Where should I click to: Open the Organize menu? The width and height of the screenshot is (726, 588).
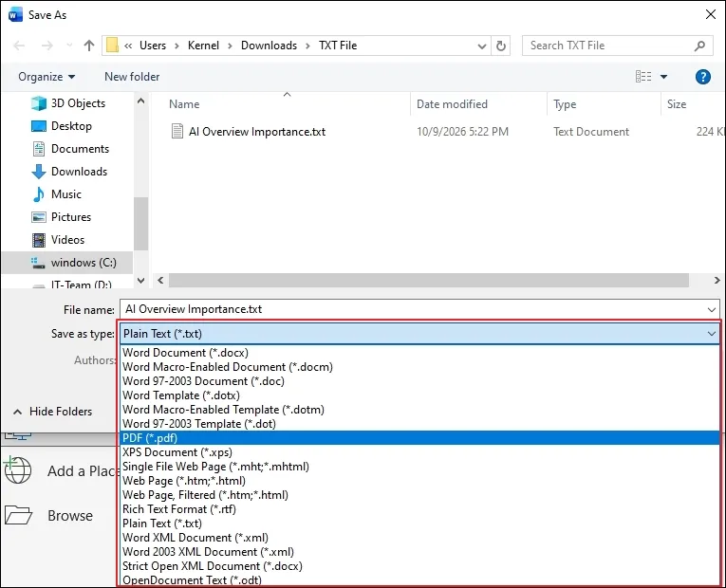point(47,77)
